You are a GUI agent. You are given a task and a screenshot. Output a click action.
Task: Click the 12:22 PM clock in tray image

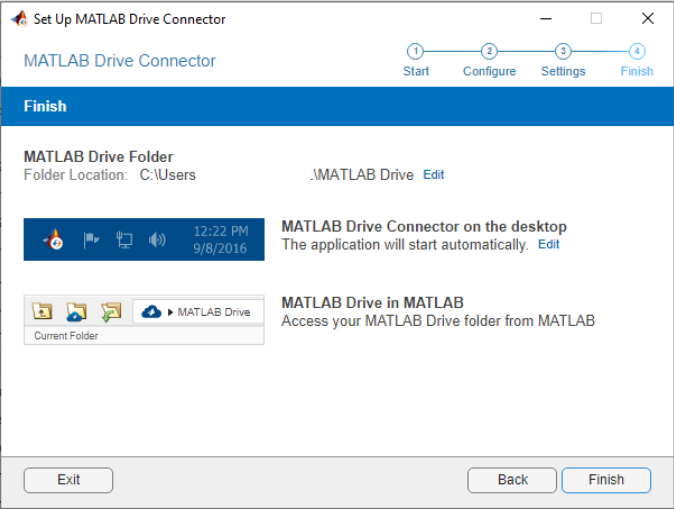pyautogui.click(x=220, y=231)
